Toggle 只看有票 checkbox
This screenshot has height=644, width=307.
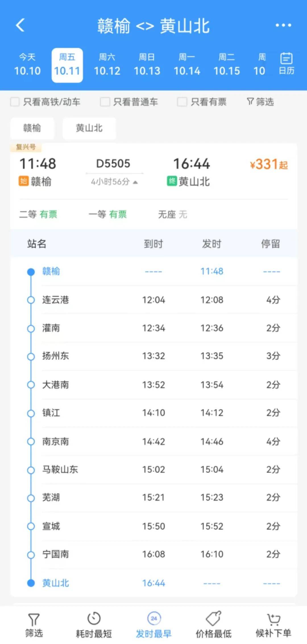(x=182, y=102)
